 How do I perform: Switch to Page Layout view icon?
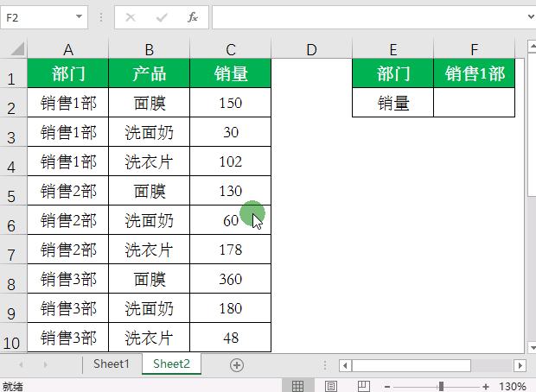click(x=330, y=386)
